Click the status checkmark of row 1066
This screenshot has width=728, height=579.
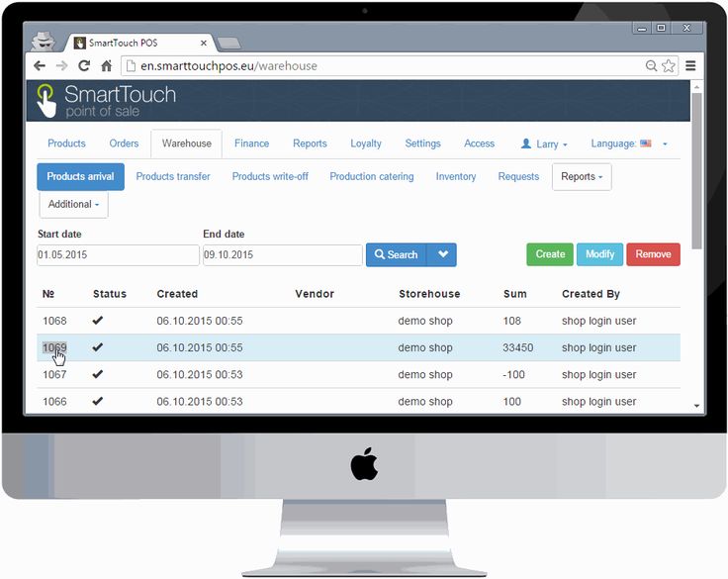pos(98,401)
